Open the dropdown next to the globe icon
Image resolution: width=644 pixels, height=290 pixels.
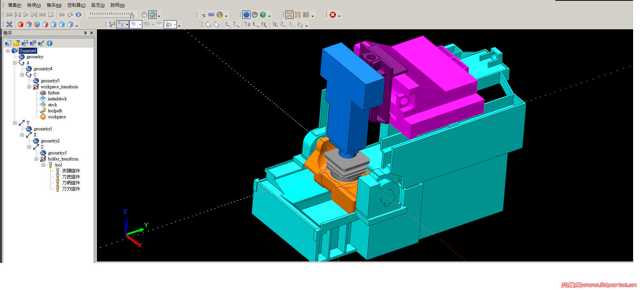tap(269, 16)
